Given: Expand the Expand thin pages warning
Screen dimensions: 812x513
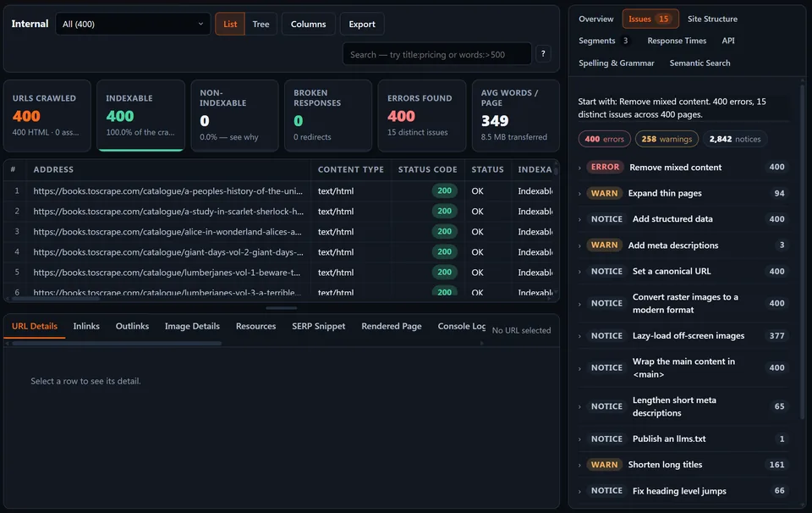Looking at the screenshot, I should [x=683, y=193].
